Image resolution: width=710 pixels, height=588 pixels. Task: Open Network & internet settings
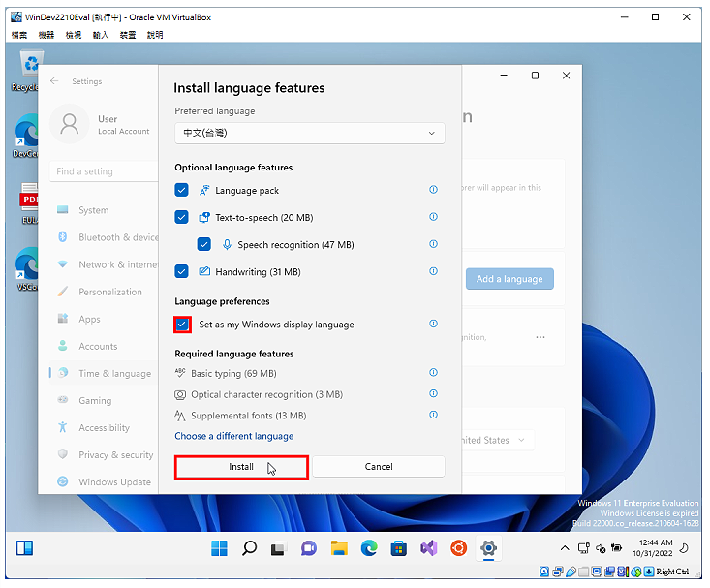pyautogui.click(x=104, y=264)
